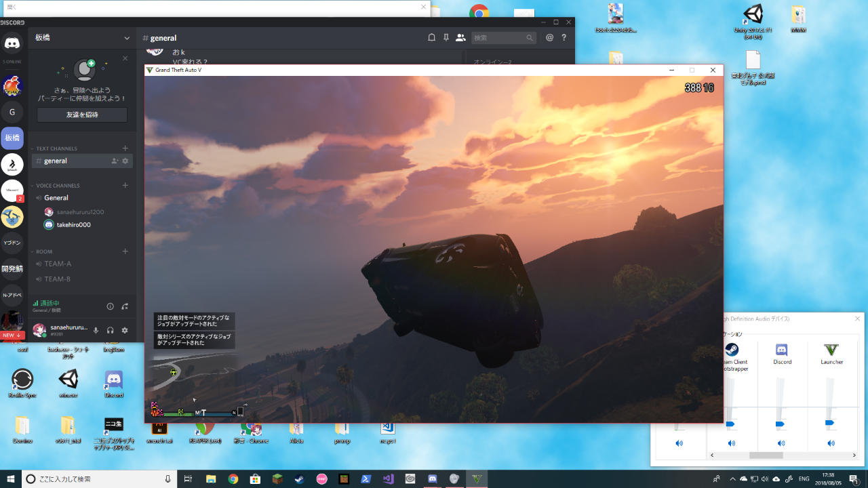
Task: Disconnect from the voice call
Action: click(x=125, y=306)
